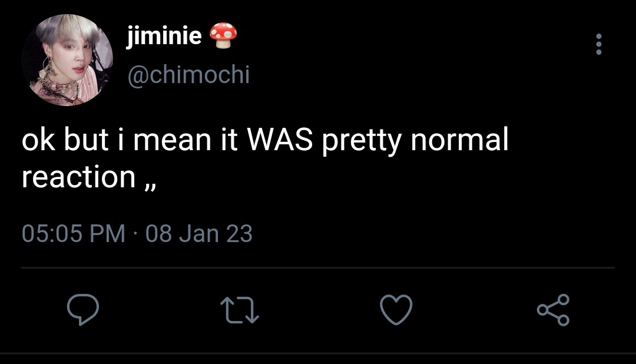Click the word pretty in the tweet text
This screenshot has width=636, height=364.
(362, 141)
